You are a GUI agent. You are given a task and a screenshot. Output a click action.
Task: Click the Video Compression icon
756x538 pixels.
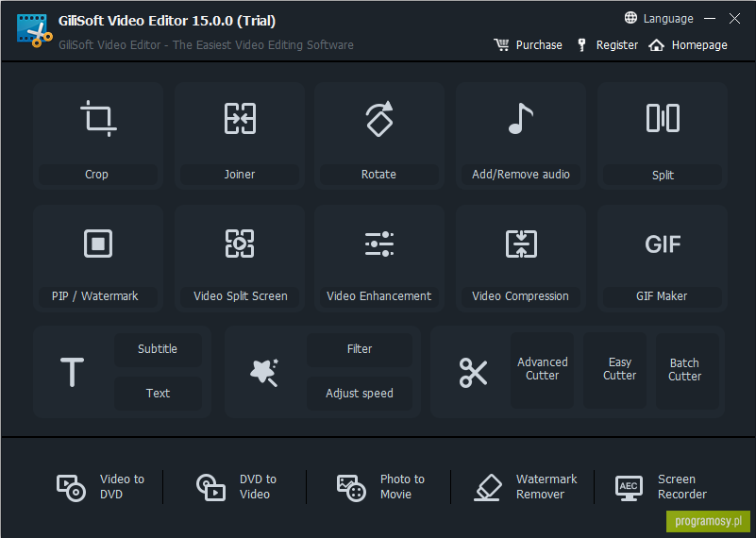[521, 244]
